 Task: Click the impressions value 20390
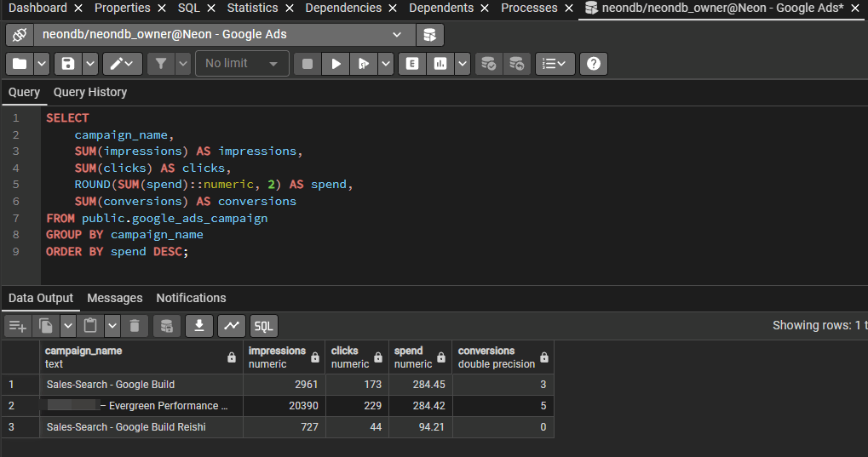pyautogui.click(x=284, y=406)
